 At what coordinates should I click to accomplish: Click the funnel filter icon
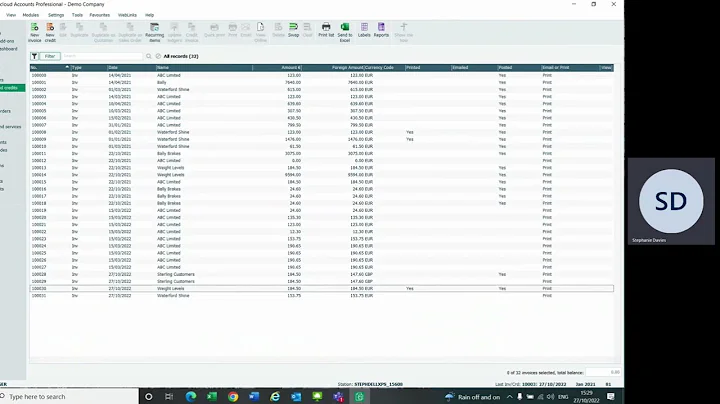(34, 56)
